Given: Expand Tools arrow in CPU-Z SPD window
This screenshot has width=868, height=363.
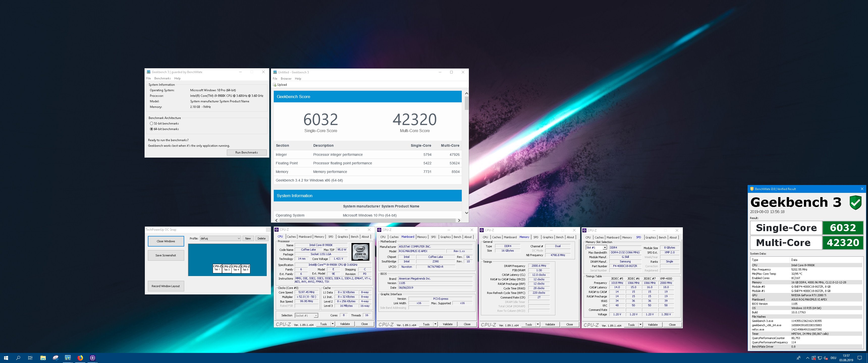Looking at the screenshot, I should pyautogui.click(x=641, y=325).
